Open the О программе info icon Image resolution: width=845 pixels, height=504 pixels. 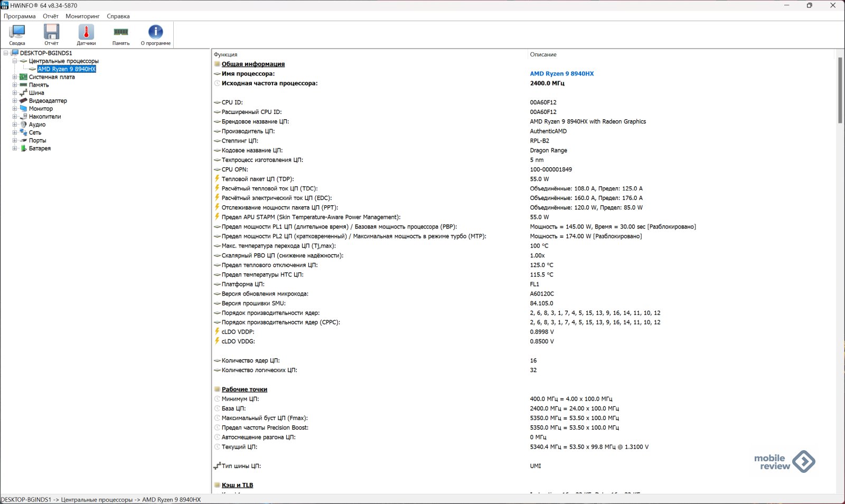pos(155,33)
